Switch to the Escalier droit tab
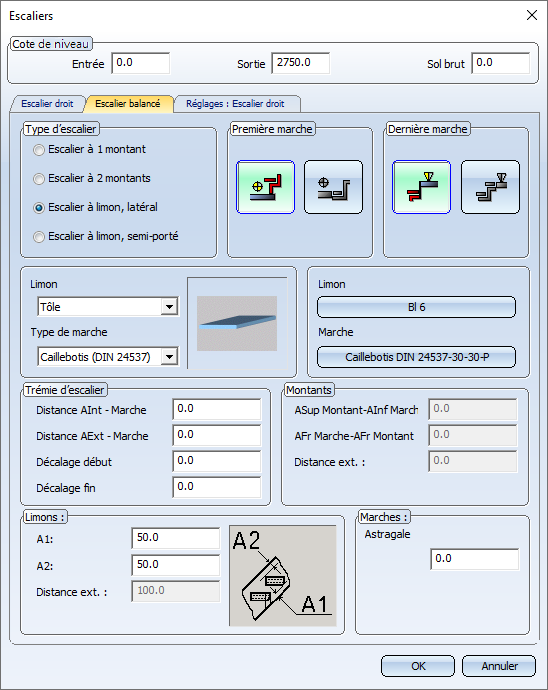Screen dimensions: 548x690 pyautogui.click(x=47, y=104)
